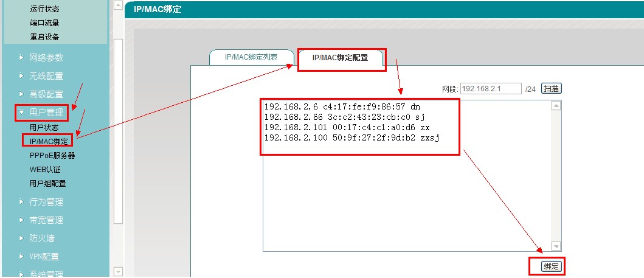Expand the 网络参数 menu

point(46,58)
